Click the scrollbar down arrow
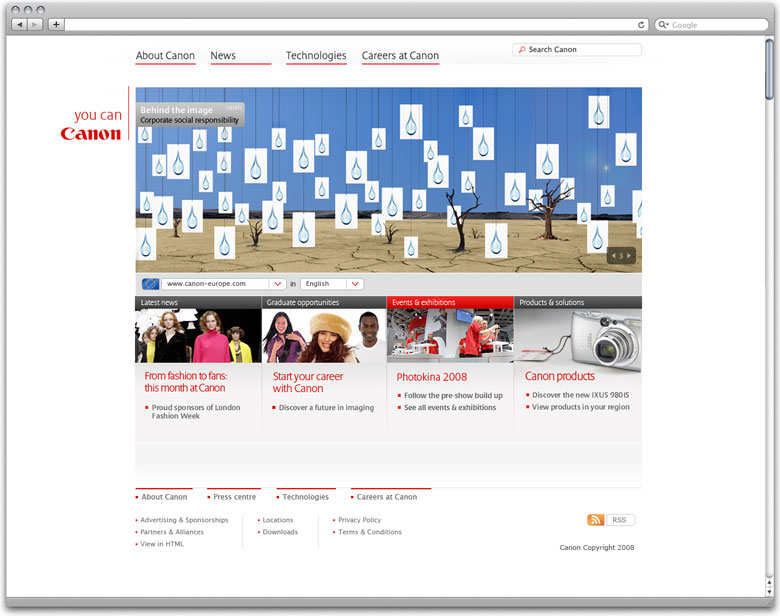 770,591
